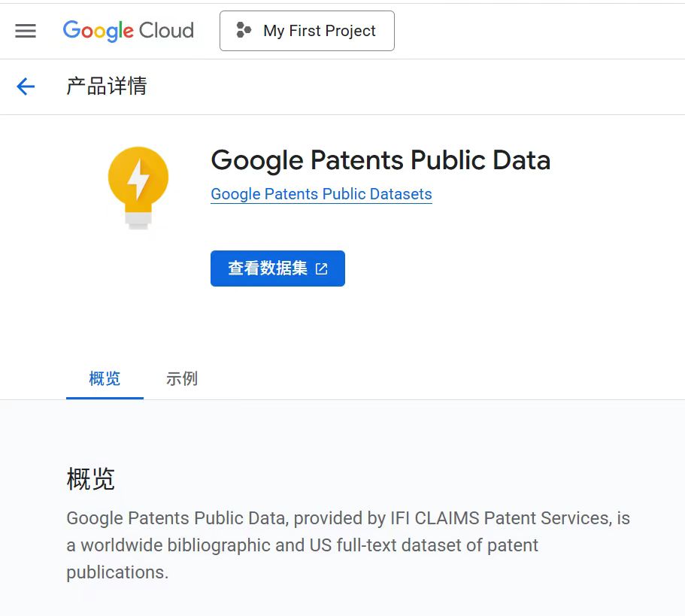This screenshot has width=685, height=616.
Task: Open the Google Patents Public Datasets link
Action: [321, 194]
